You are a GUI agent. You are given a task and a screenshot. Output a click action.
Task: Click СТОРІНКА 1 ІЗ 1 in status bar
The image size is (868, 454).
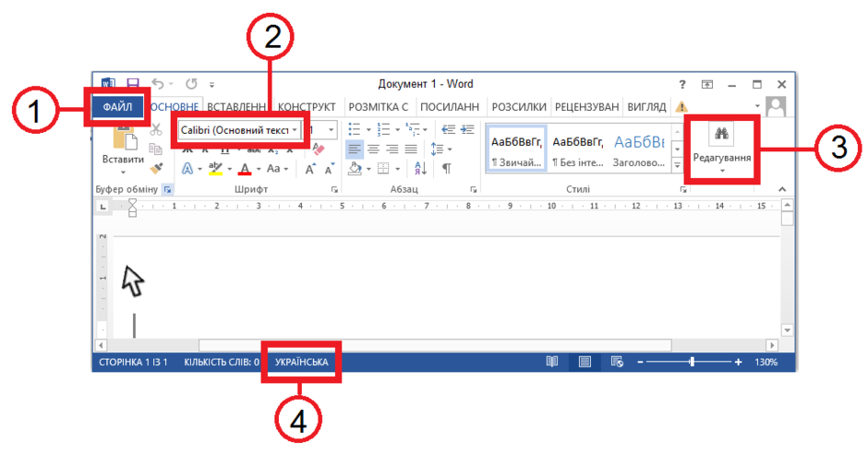click(133, 363)
